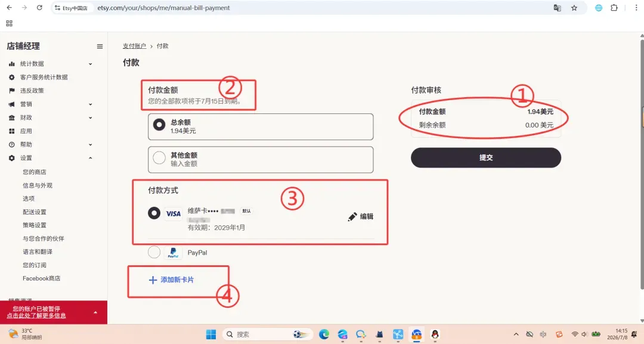The image size is (644, 344).
Task: Click the 设置 gear icon in the sidebar
Action: pyautogui.click(x=11, y=158)
